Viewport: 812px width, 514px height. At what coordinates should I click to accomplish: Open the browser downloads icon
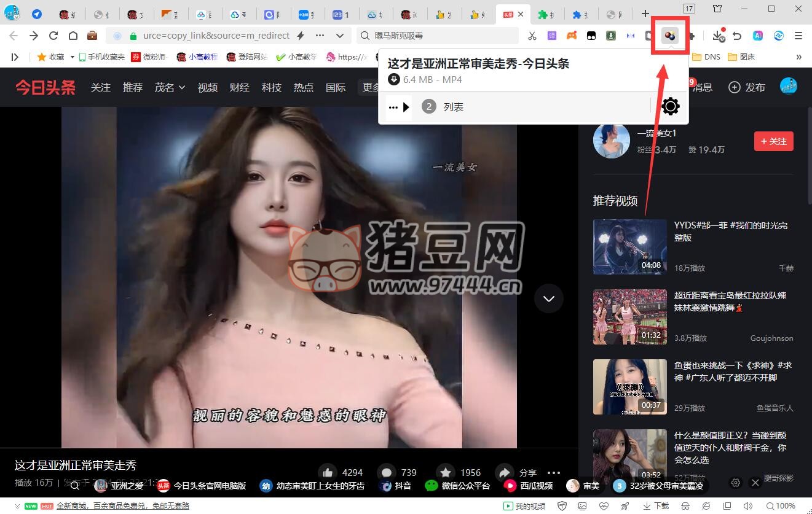717,36
